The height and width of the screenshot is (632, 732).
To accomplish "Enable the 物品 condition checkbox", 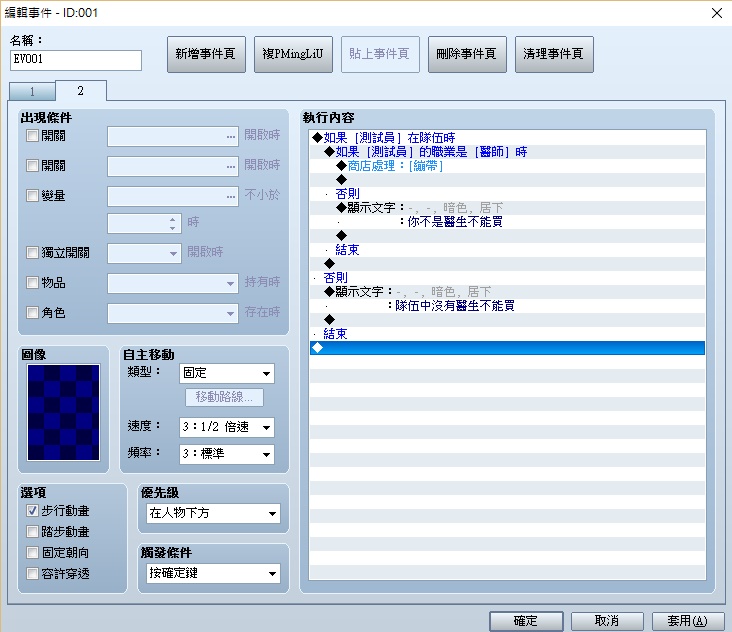I will pos(32,282).
